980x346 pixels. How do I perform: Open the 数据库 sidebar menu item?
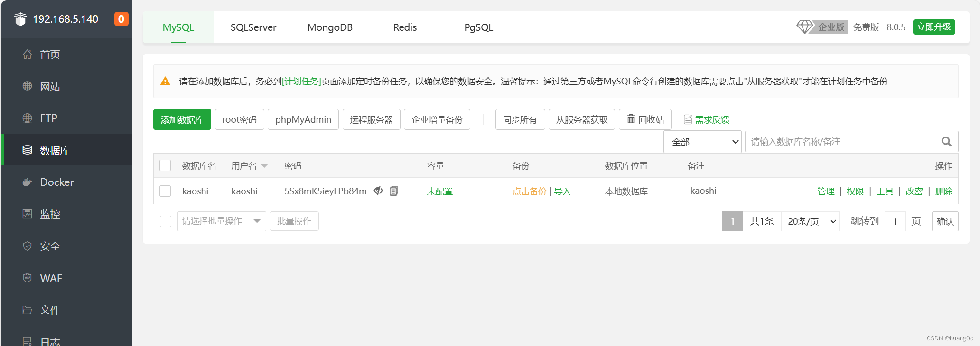66,150
